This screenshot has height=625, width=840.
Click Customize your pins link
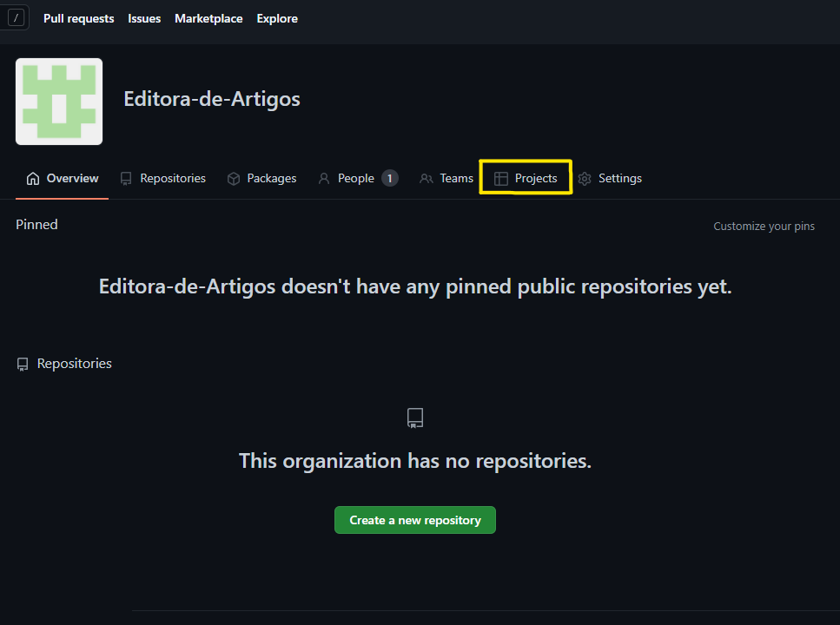(x=764, y=226)
